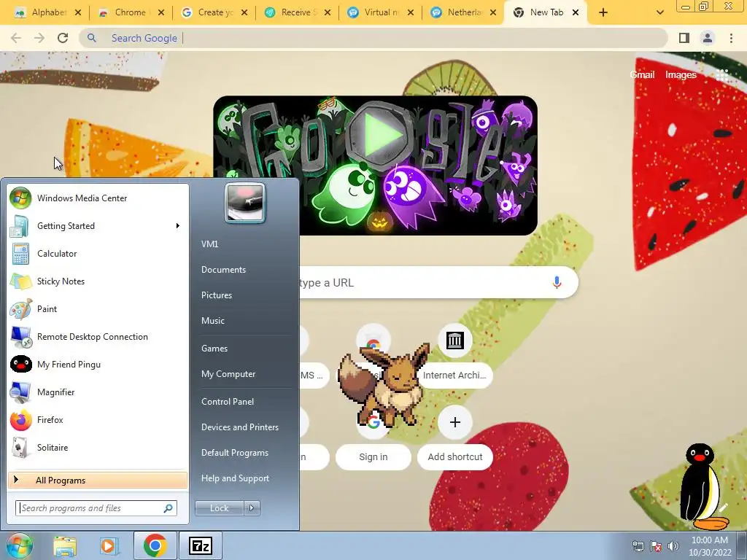Start the Paint application
This screenshot has height=560, width=747.
(x=98, y=308)
